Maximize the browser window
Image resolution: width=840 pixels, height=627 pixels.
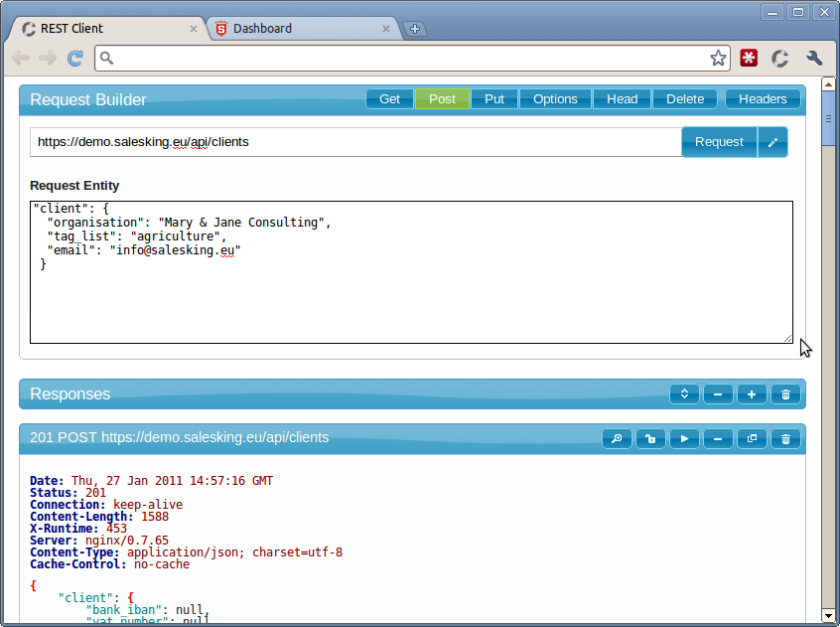(798, 12)
